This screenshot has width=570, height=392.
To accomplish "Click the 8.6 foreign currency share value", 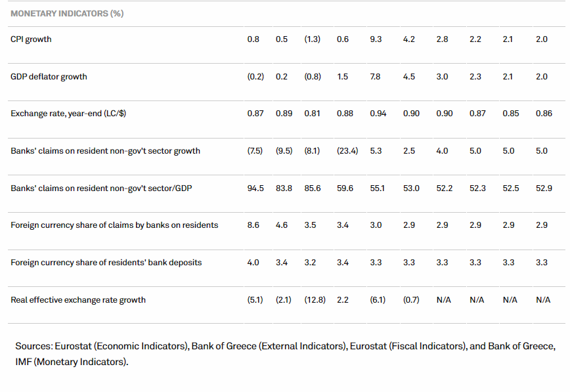I will click(253, 225).
